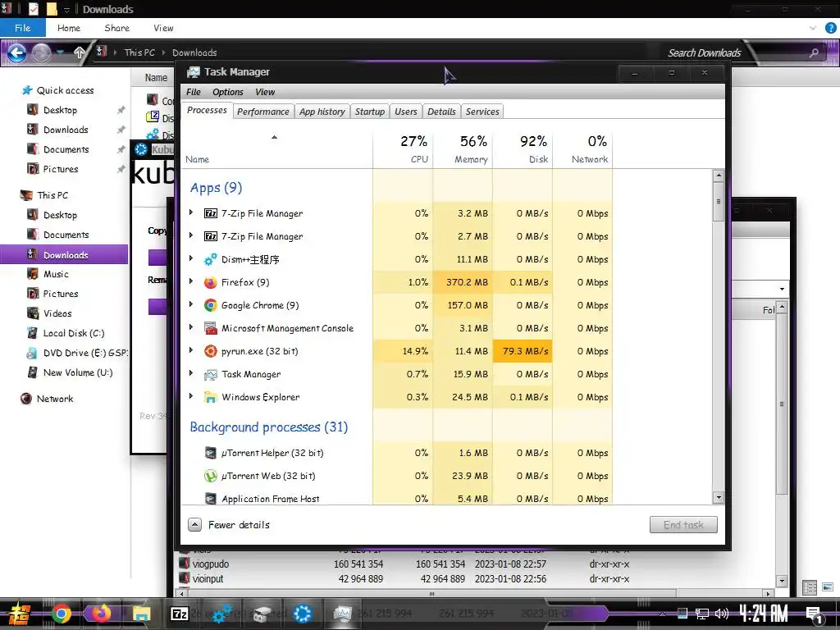Screen dimensions: 840x630
Task: Click the taskbar clock showing 4:24 AM
Action: (764, 614)
